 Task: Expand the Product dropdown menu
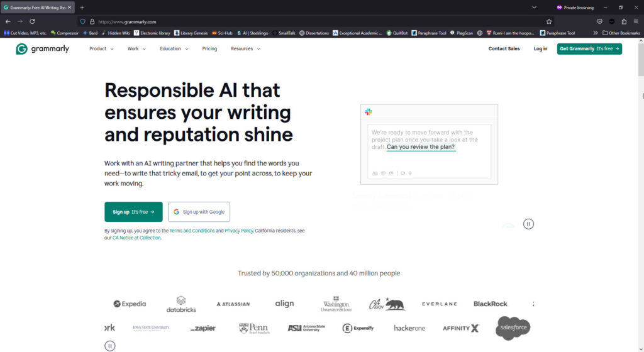[x=101, y=49]
